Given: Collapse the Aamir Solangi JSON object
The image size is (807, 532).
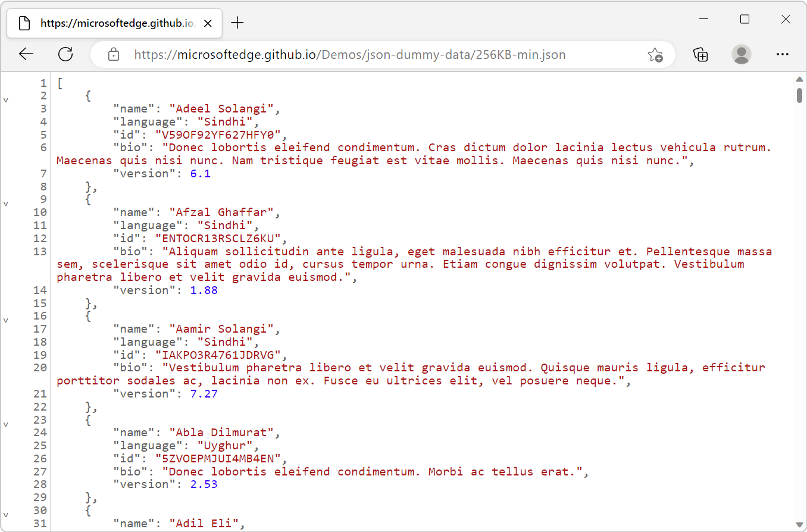Looking at the screenshot, I should pyautogui.click(x=6, y=319).
